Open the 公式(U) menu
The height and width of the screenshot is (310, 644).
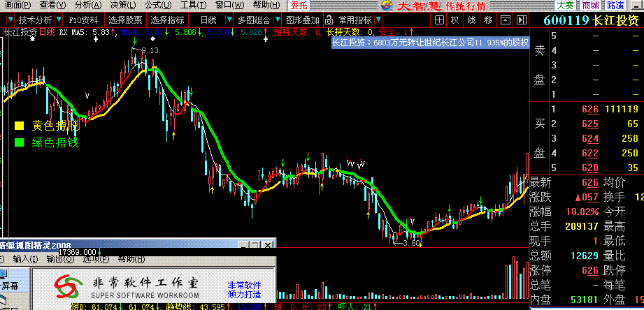click(158, 6)
